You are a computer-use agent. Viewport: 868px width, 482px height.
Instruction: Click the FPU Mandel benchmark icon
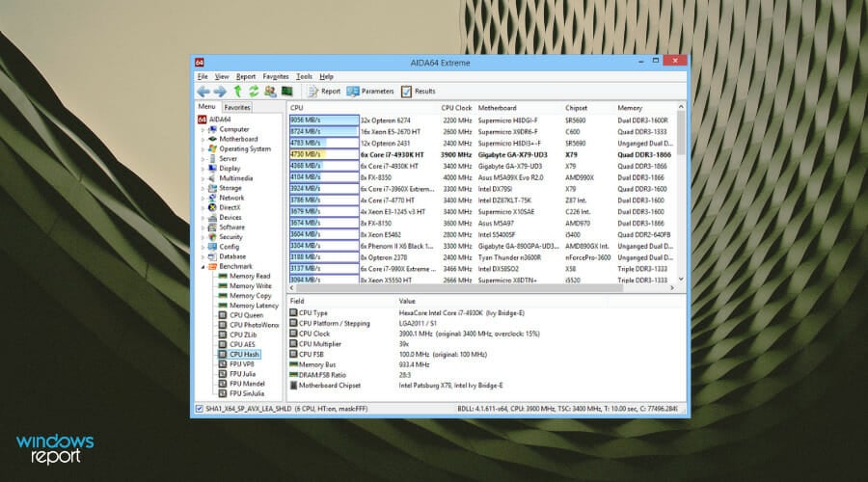click(x=223, y=384)
